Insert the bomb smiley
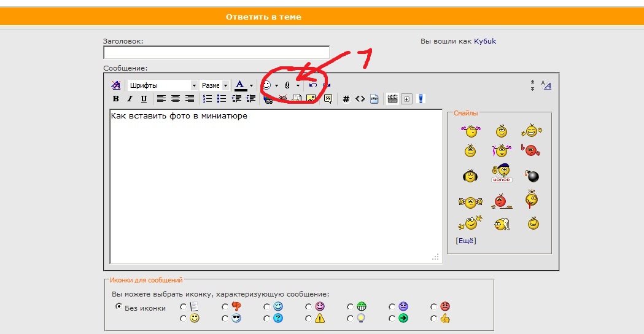This screenshot has width=644, height=334. click(532, 176)
